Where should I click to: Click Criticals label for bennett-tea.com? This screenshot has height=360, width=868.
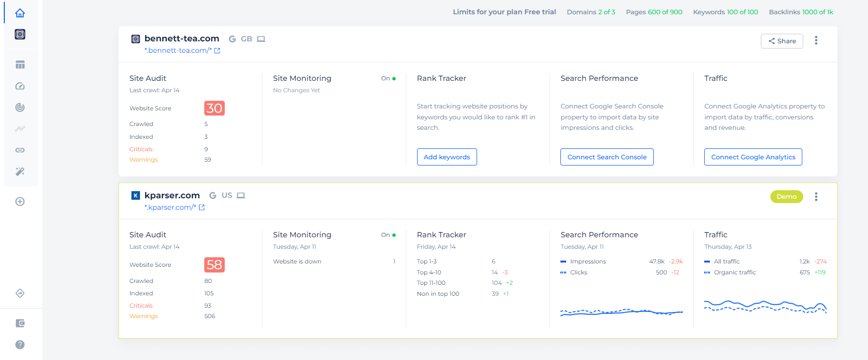141,149
